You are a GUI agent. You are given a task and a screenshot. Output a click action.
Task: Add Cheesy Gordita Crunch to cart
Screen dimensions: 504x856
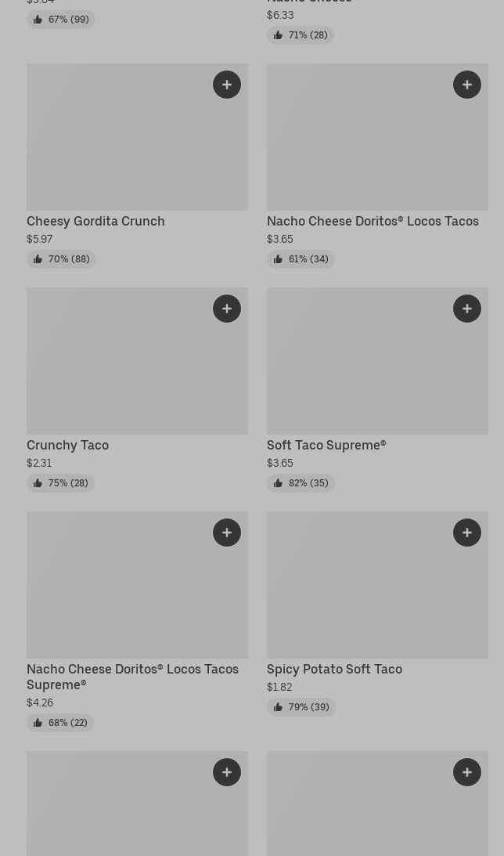point(227,85)
